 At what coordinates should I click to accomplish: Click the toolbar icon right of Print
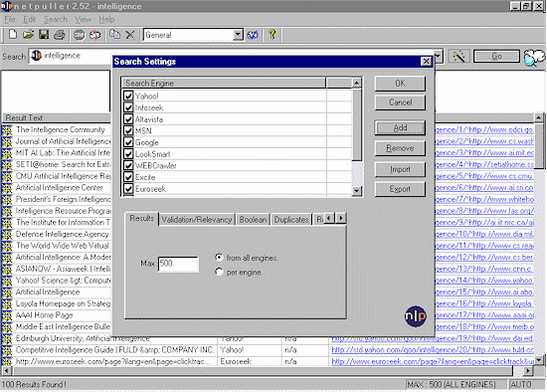coord(80,35)
